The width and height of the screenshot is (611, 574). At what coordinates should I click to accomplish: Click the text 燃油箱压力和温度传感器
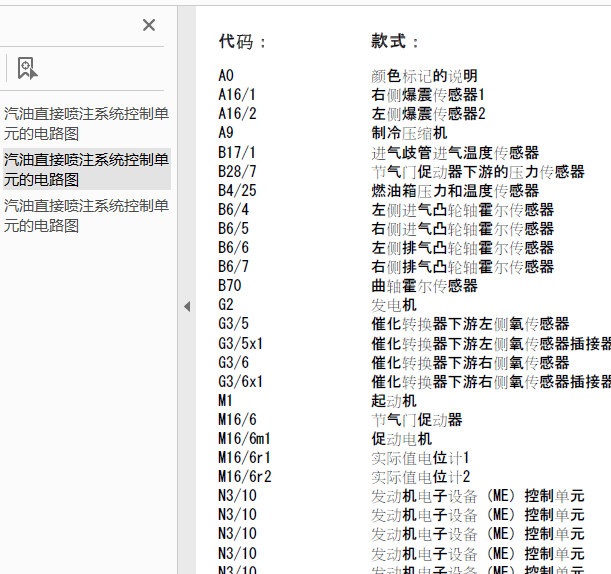[455, 191]
